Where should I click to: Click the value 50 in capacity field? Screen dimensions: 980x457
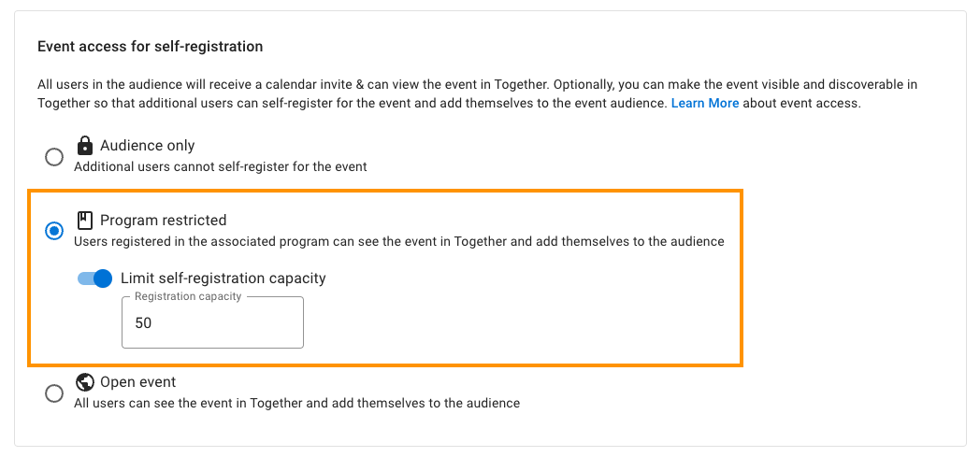click(143, 322)
